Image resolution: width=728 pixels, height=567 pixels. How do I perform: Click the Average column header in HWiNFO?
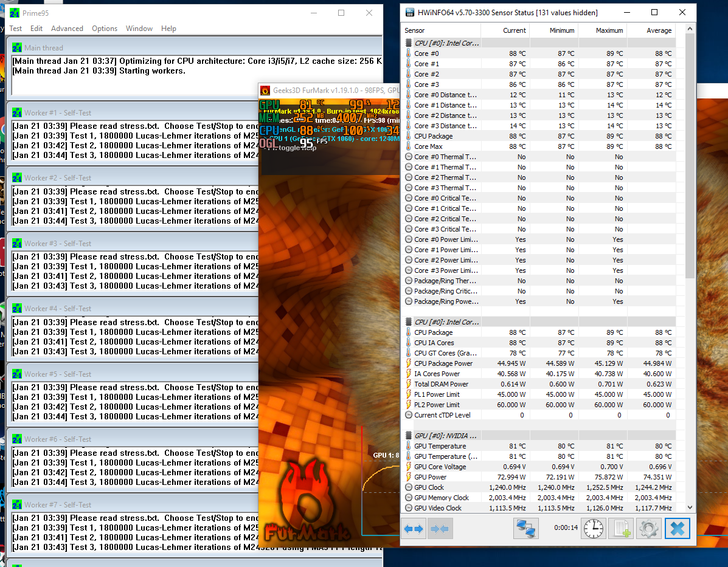(x=651, y=30)
